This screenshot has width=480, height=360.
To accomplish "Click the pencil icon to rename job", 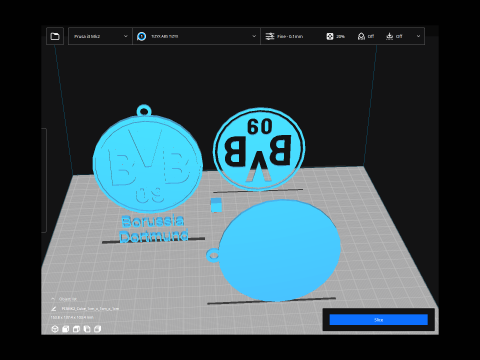I will (53, 309).
